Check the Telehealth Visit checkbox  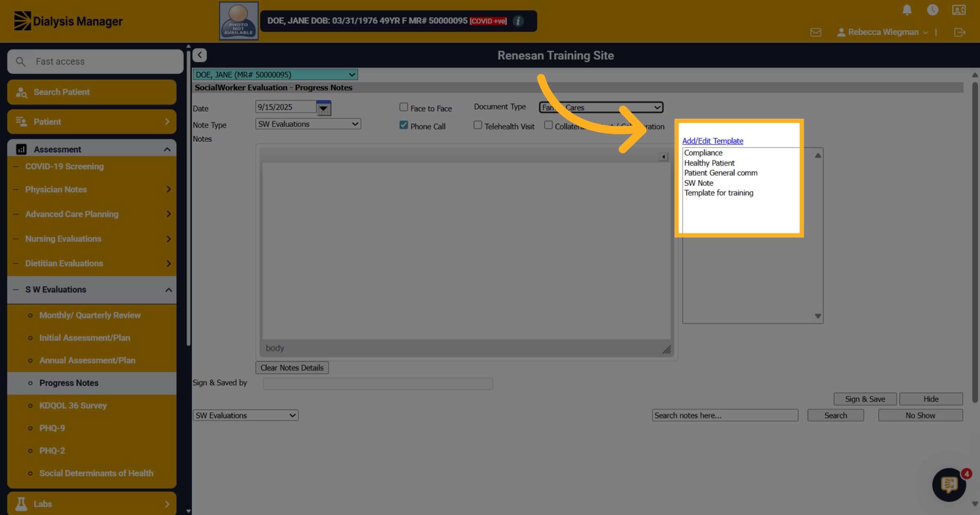coord(478,125)
